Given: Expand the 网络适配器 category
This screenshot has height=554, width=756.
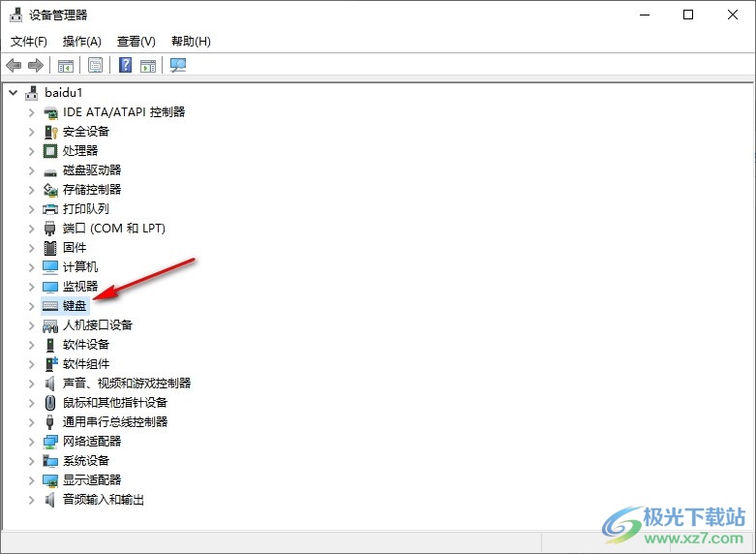Looking at the screenshot, I should (31, 442).
